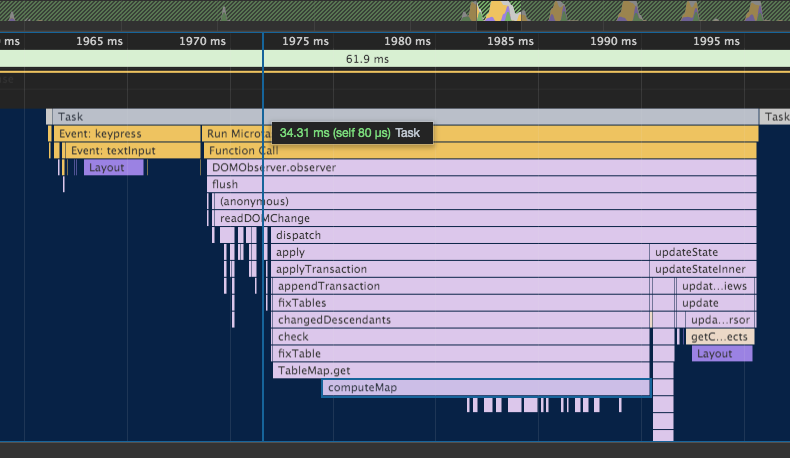The width and height of the screenshot is (790, 458).
Task: Click the check function bar
Action: coord(461,337)
